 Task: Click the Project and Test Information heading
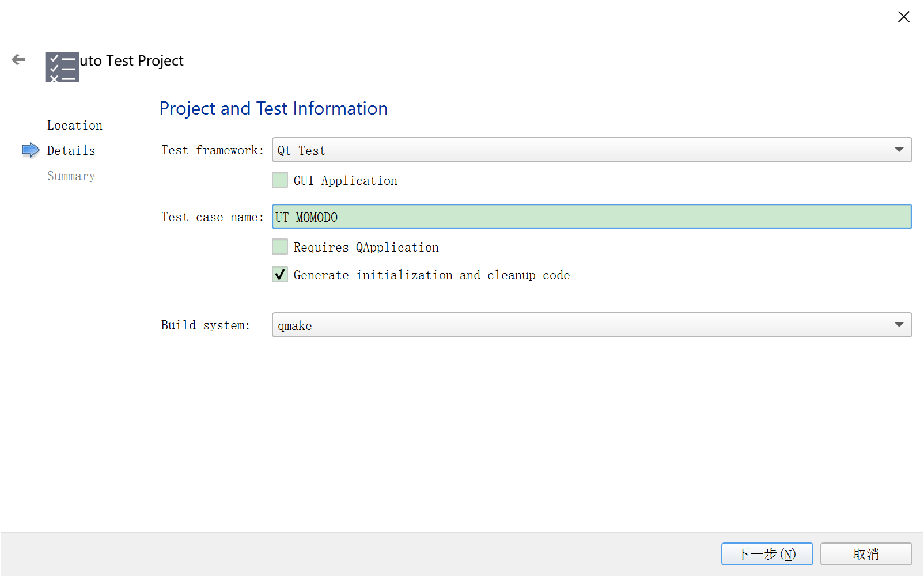tap(274, 108)
